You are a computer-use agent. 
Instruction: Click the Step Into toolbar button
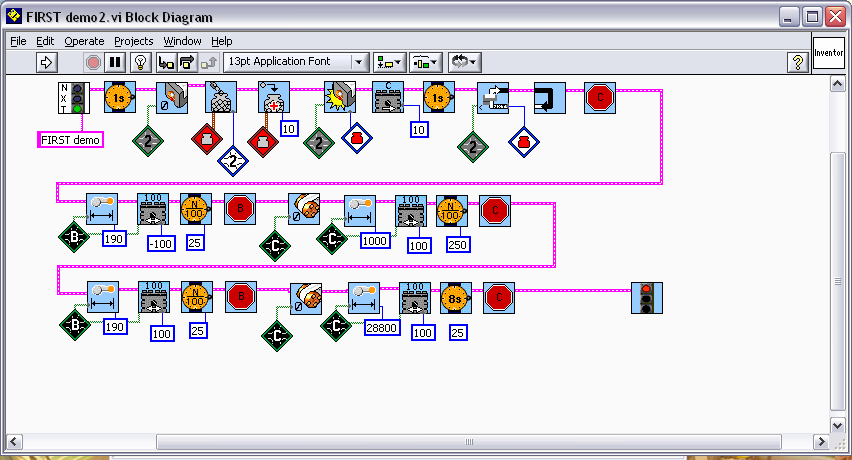166,62
